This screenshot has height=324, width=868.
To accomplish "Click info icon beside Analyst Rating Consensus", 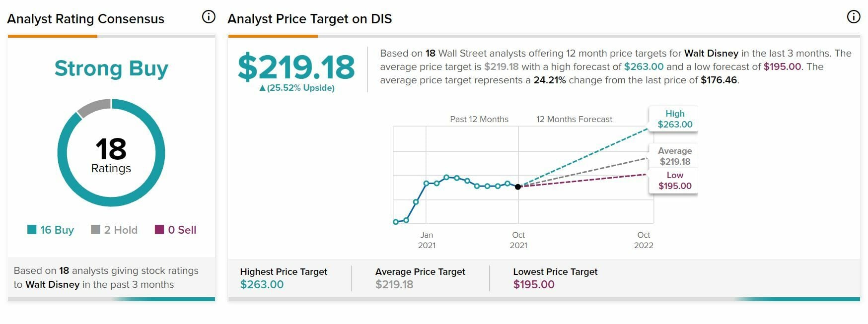I will [x=209, y=17].
